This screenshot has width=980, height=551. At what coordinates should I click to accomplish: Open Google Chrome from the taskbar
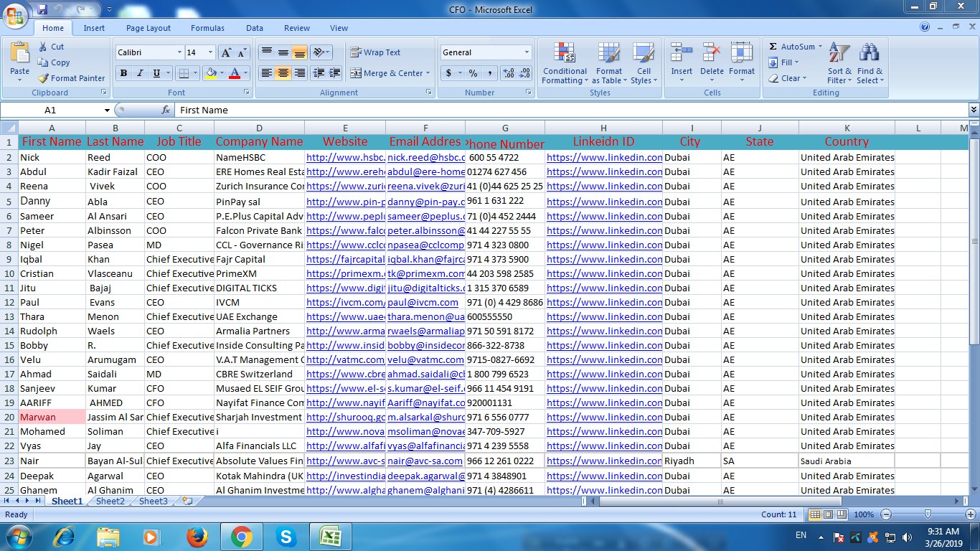point(241,536)
